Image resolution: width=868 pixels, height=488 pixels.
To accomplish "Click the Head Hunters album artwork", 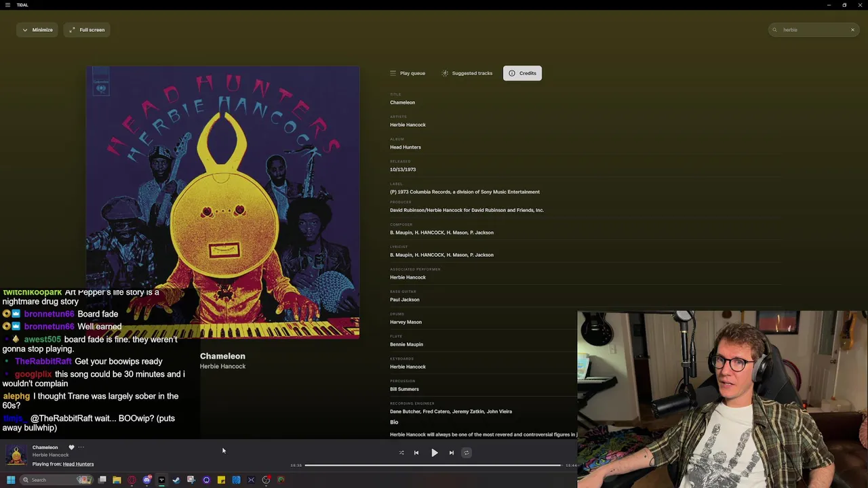I will point(222,202).
